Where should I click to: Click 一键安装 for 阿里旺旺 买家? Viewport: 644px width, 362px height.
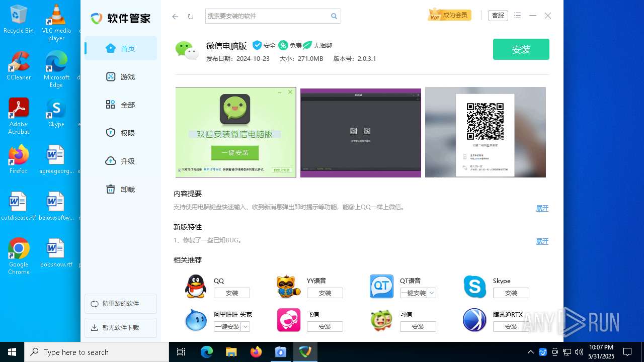[227, 326]
